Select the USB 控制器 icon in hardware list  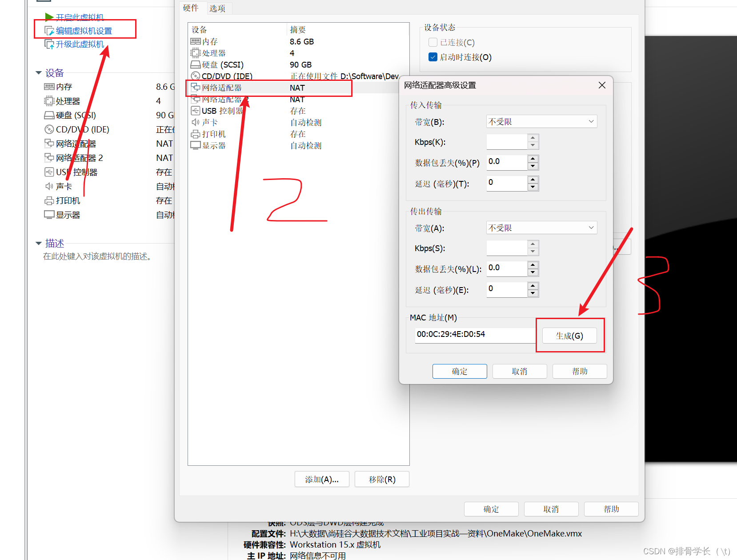(196, 111)
